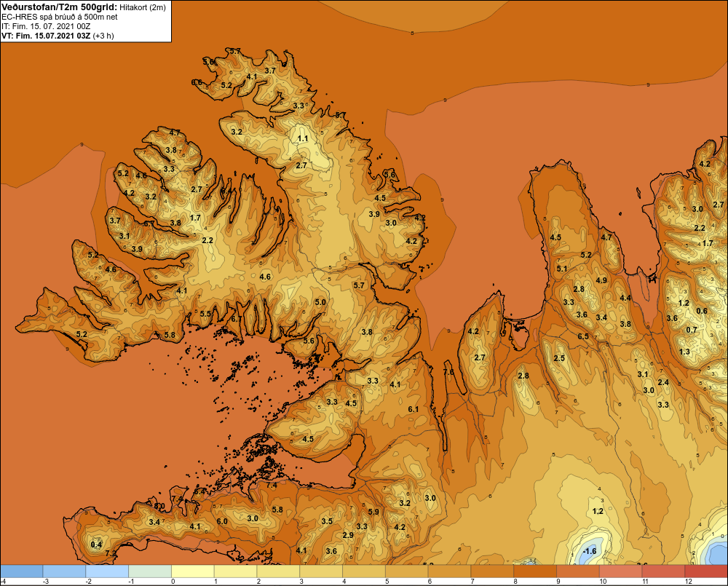Select the '6.6' temperature value

click(x=197, y=83)
